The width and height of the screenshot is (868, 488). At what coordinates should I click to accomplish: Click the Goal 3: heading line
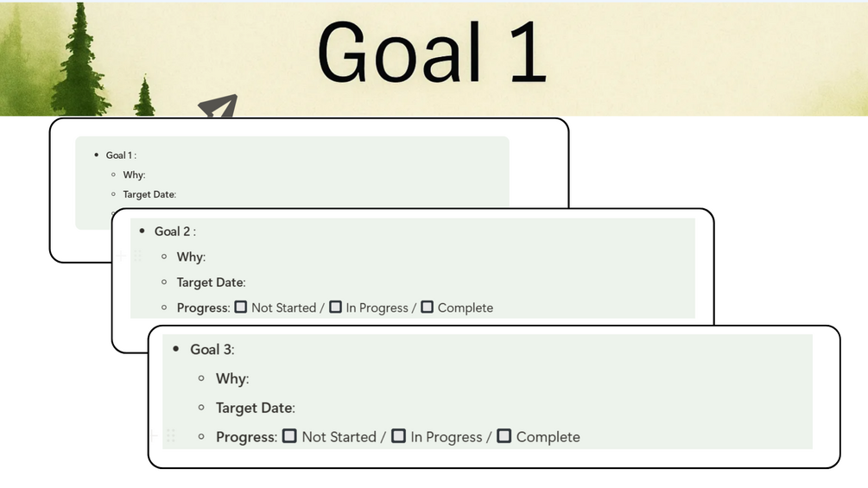point(212,350)
